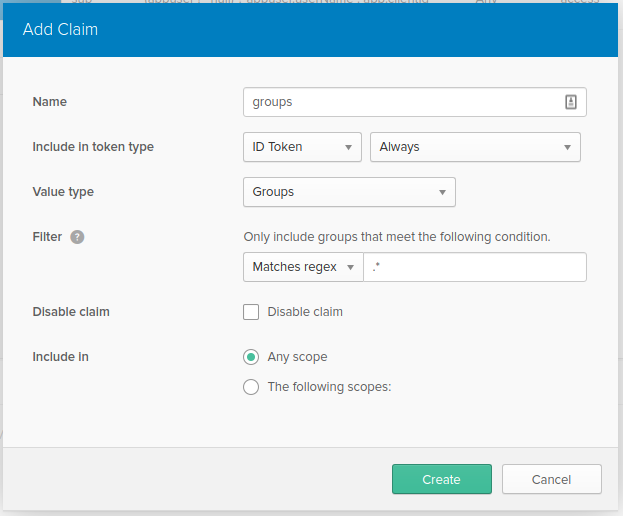Click the Add Claim dialog title
623x516 pixels.
click(60, 29)
